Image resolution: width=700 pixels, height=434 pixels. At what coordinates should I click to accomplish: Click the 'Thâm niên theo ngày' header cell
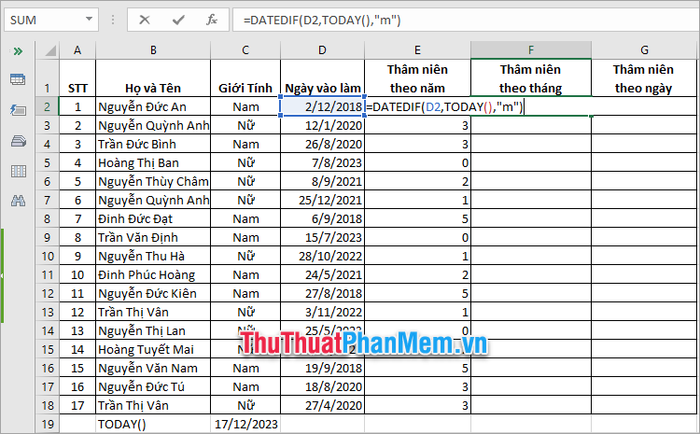(644, 78)
